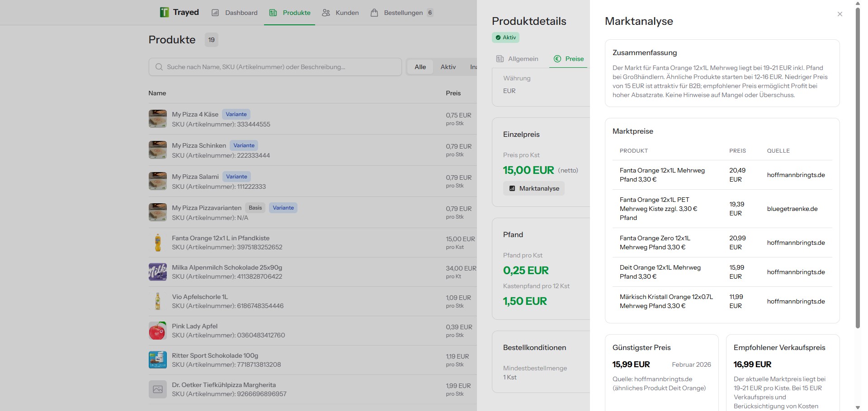The image size is (868, 411).
Task: Select the Preise tab
Action: [x=569, y=59]
